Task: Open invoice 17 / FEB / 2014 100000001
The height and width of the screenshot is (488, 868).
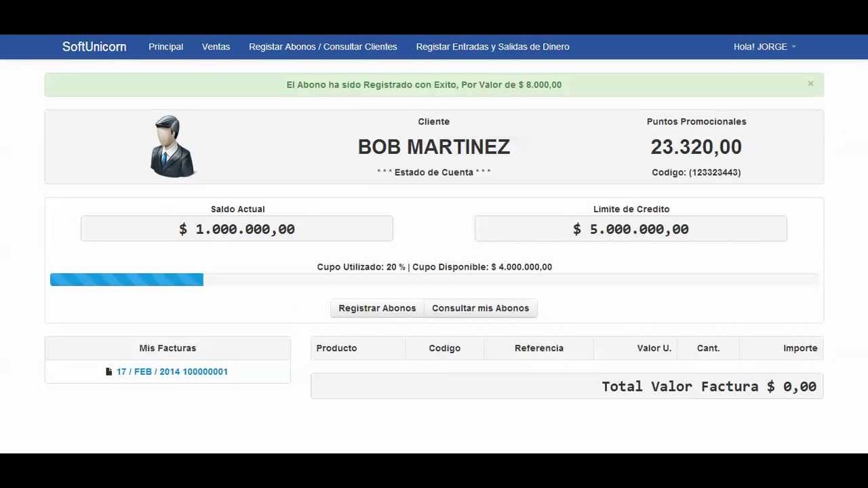Action: point(172,371)
